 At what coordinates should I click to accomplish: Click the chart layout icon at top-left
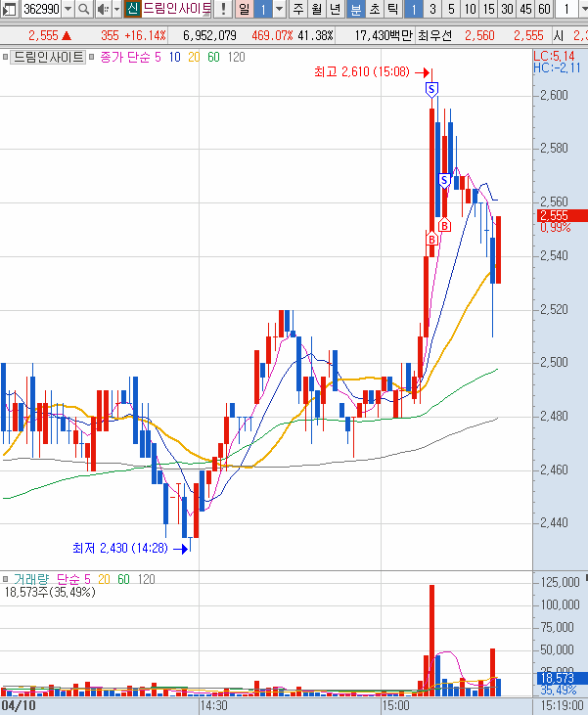pyautogui.click(x=9, y=10)
